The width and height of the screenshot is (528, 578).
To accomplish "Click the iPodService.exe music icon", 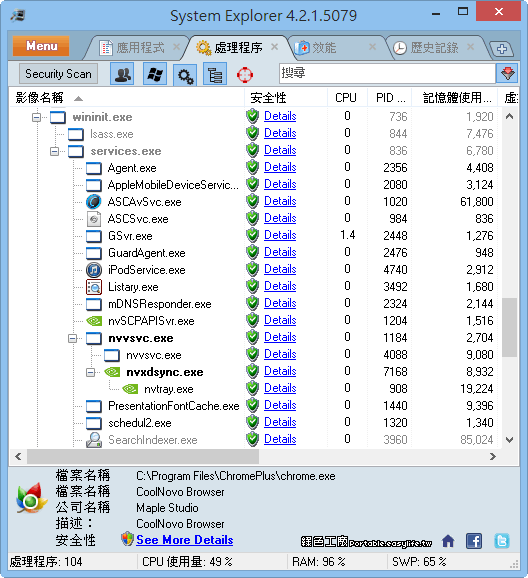I will (94, 270).
